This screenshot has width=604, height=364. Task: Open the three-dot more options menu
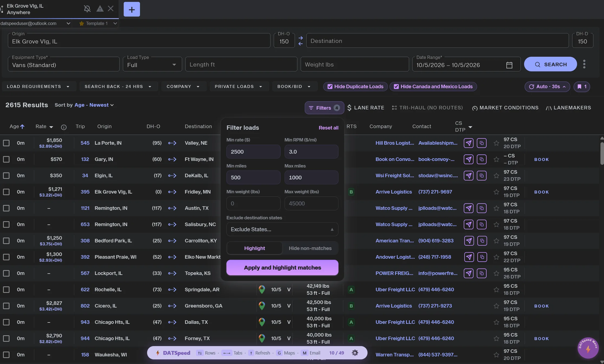[584, 64]
